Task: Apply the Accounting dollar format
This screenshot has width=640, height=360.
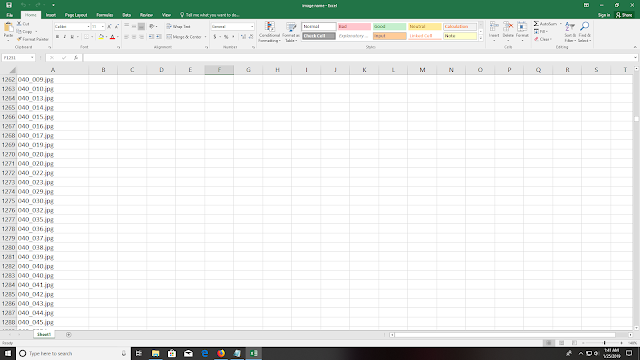Action: pyautogui.click(x=215, y=37)
